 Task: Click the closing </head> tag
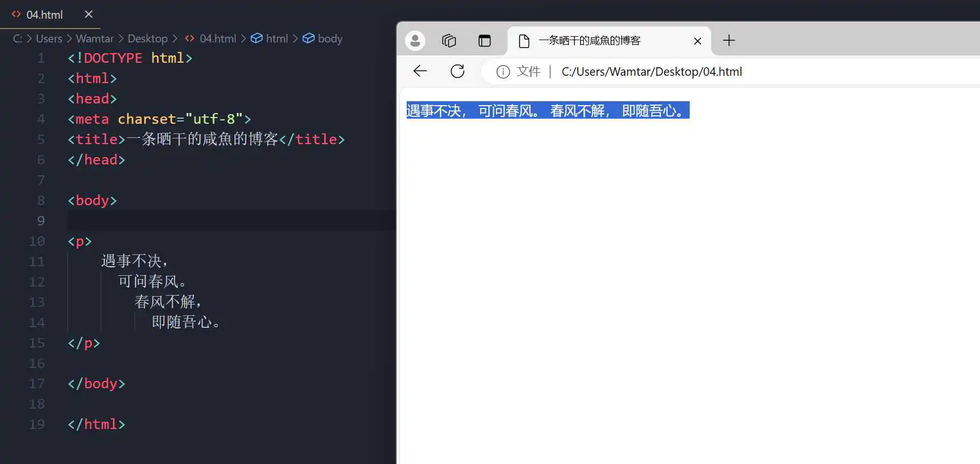[96, 160]
